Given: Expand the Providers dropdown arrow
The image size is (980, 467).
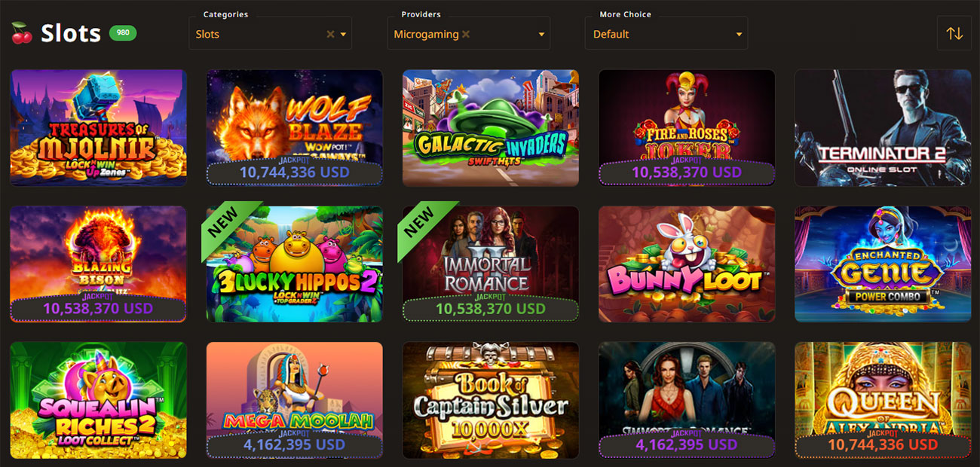Looking at the screenshot, I should (x=541, y=35).
